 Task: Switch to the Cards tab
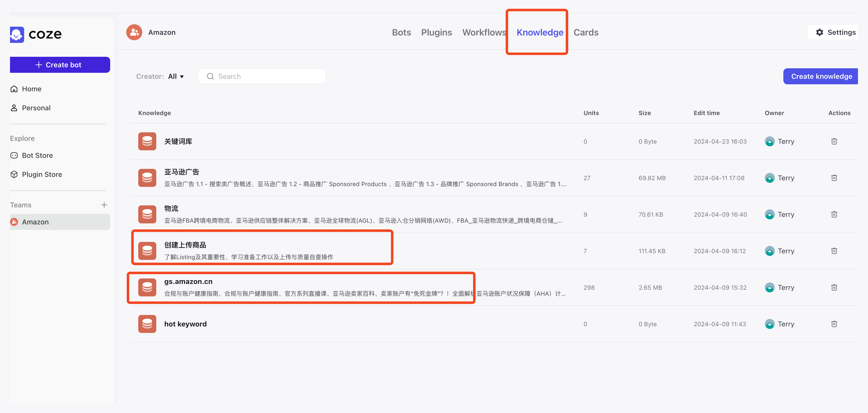click(586, 32)
